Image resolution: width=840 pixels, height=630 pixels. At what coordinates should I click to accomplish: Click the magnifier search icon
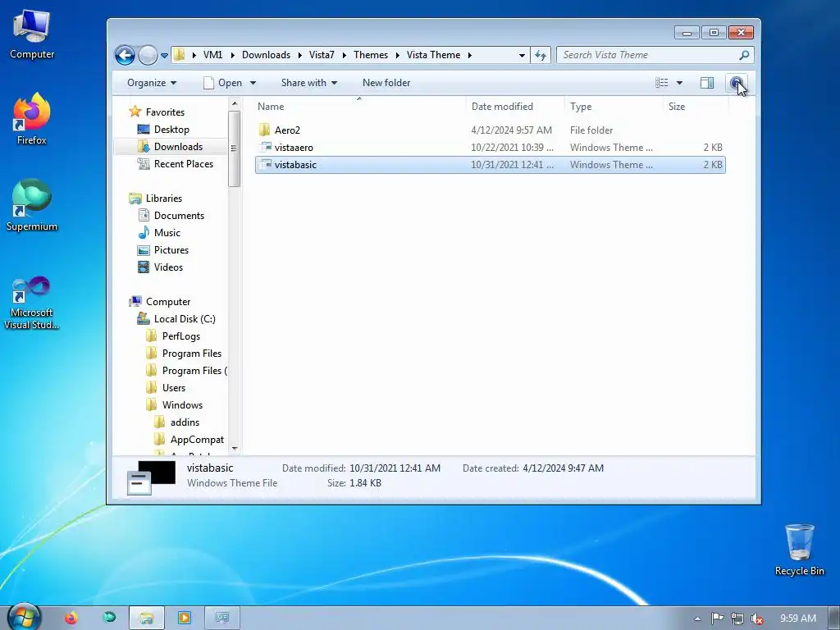click(744, 55)
